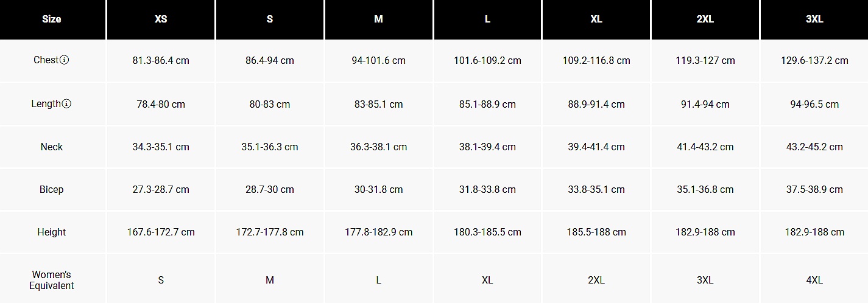This screenshot has height=303, width=868.
Task: Select the XS column header
Action: click(161, 19)
